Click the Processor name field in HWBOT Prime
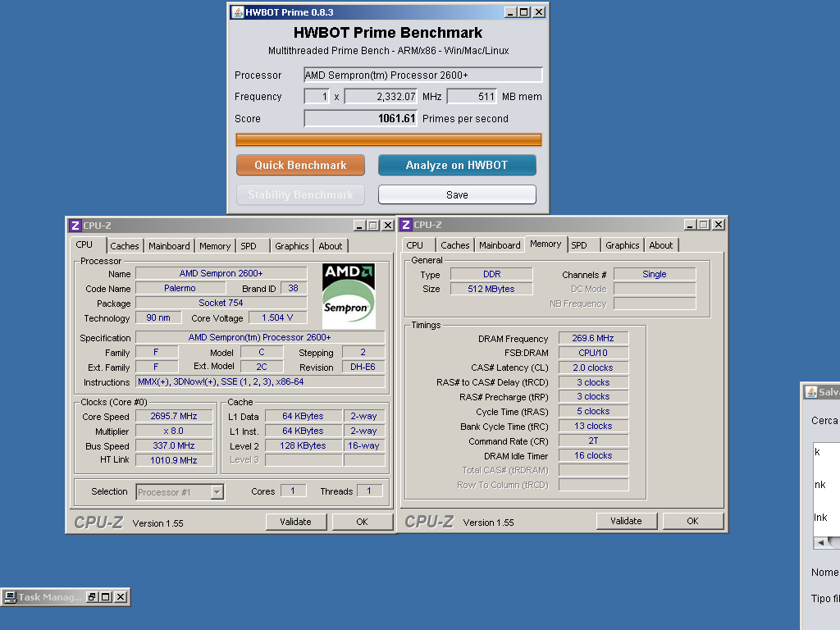 click(422, 75)
